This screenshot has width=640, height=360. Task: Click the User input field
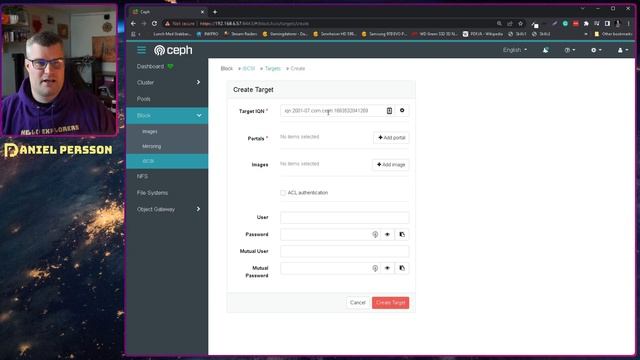click(344, 218)
